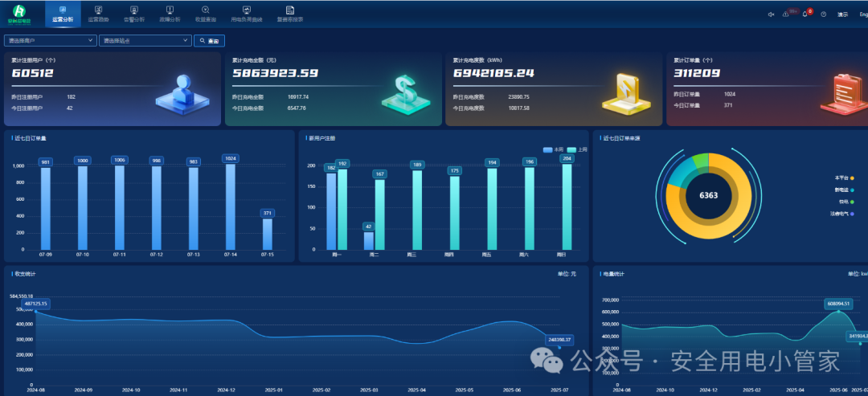Toggle the 本平台 yellow legend item
This screenshot has width=868, height=396.
pos(844,178)
